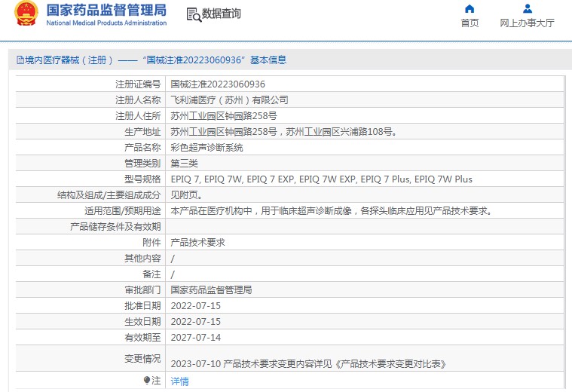This screenshot has height=392, width=572.
Task: Select approval date 2022-07-15 in 批准日期 row
Action: (195, 306)
